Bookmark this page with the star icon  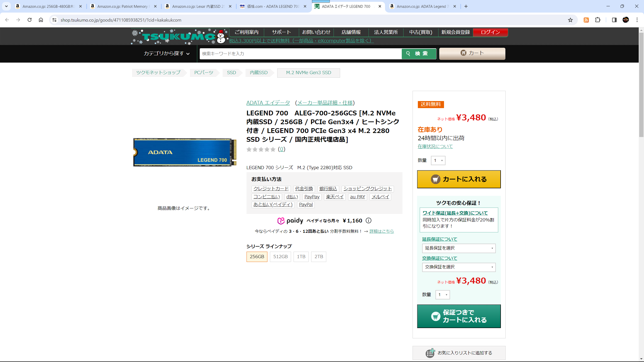pos(570,20)
